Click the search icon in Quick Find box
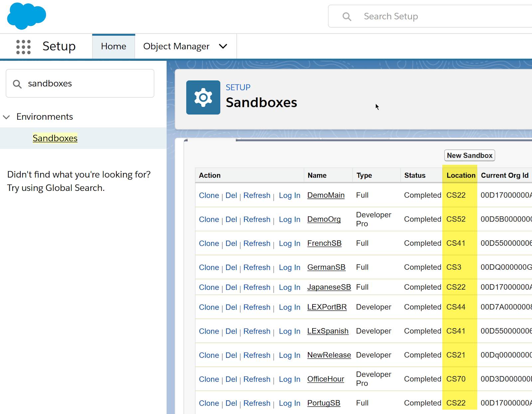The image size is (532, 414). click(17, 83)
